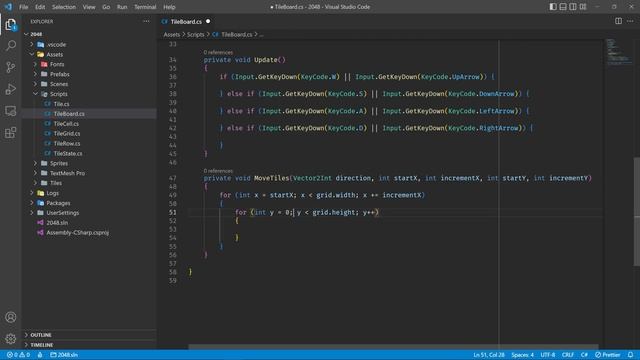Expand the Sprites folder
This screenshot has width=640, height=360.
pyautogui.click(x=89, y=163)
